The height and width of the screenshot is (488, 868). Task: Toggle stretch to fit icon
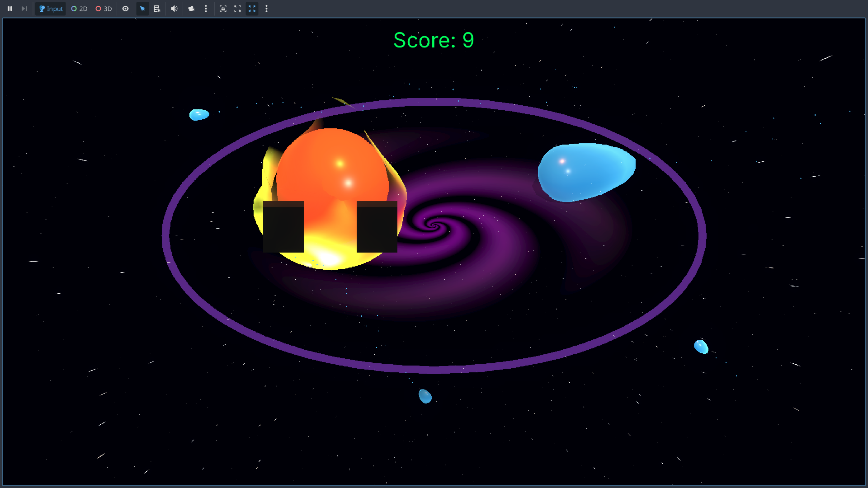coord(252,9)
